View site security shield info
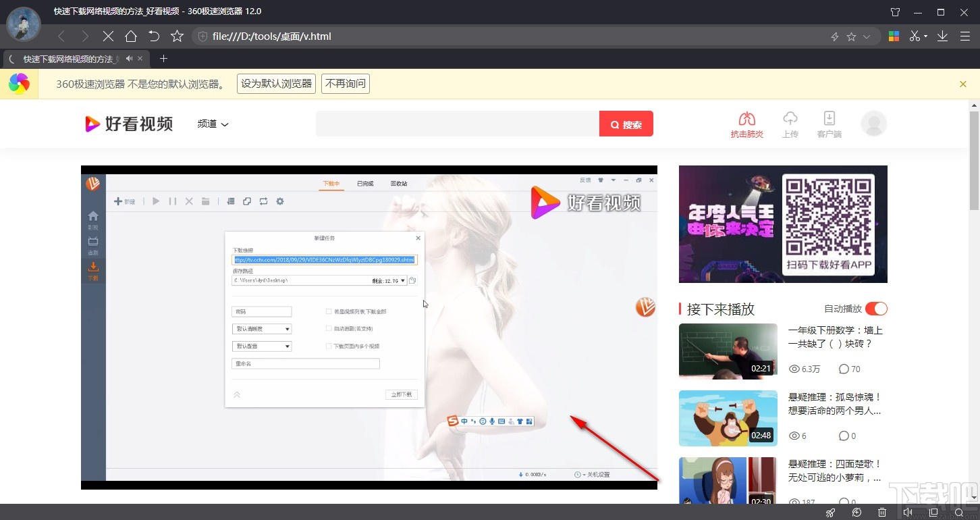980x520 pixels. tap(202, 36)
